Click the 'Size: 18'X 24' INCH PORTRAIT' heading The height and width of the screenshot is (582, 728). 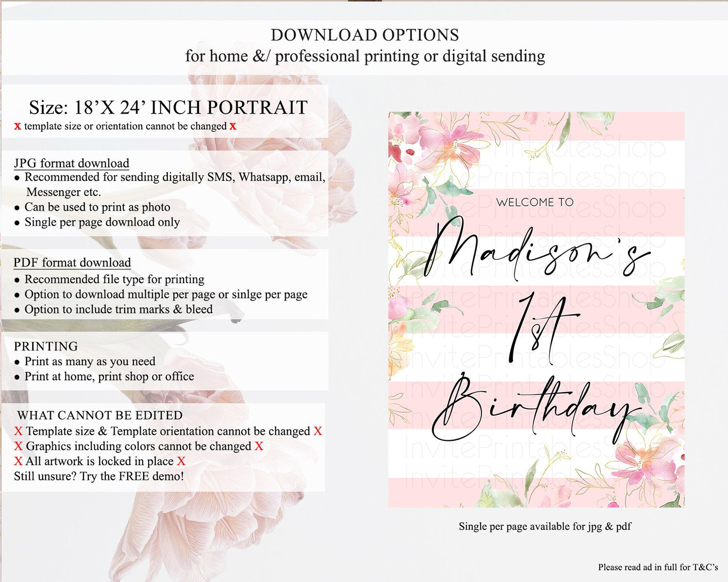pos(168,107)
